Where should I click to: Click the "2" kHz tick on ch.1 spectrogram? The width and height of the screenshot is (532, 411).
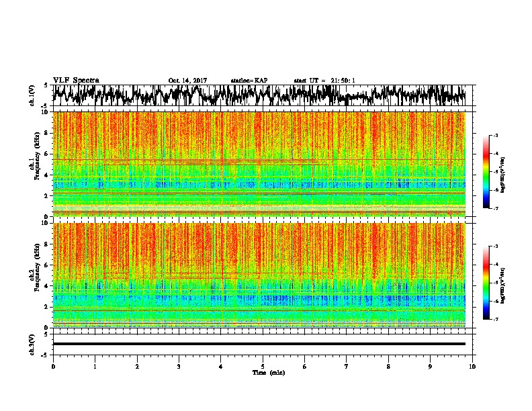point(47,196)
